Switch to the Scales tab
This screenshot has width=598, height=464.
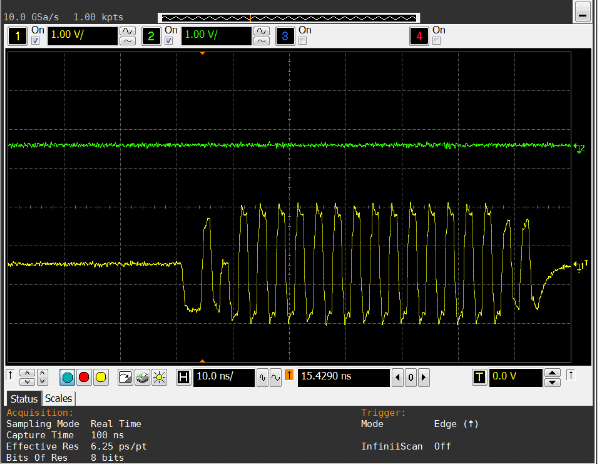[x=58, y=398]
